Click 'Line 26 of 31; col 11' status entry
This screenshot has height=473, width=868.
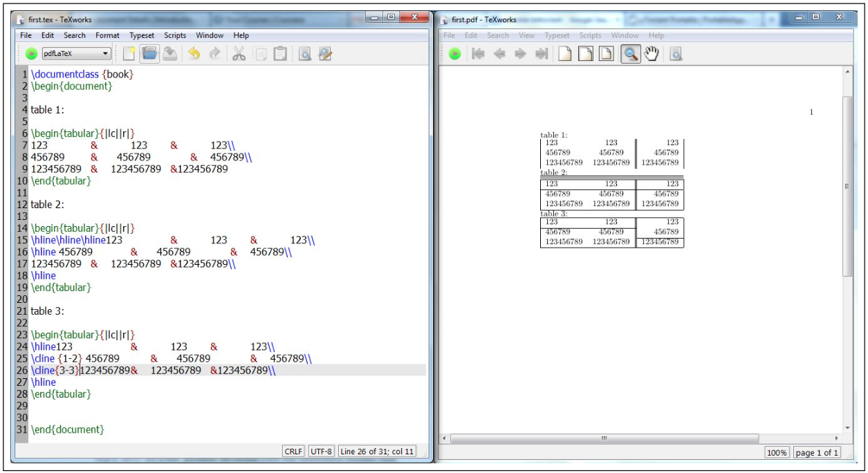378,452
